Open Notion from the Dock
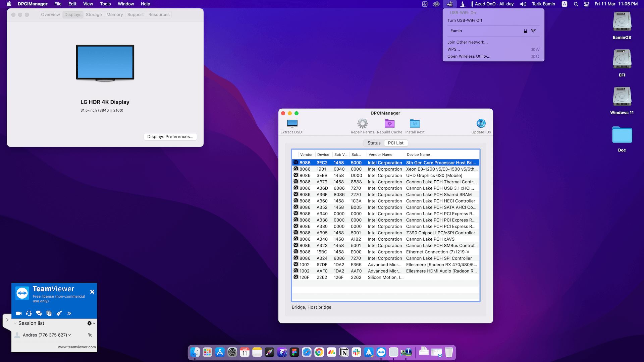The image size is (644, 362). coord(344,352)
